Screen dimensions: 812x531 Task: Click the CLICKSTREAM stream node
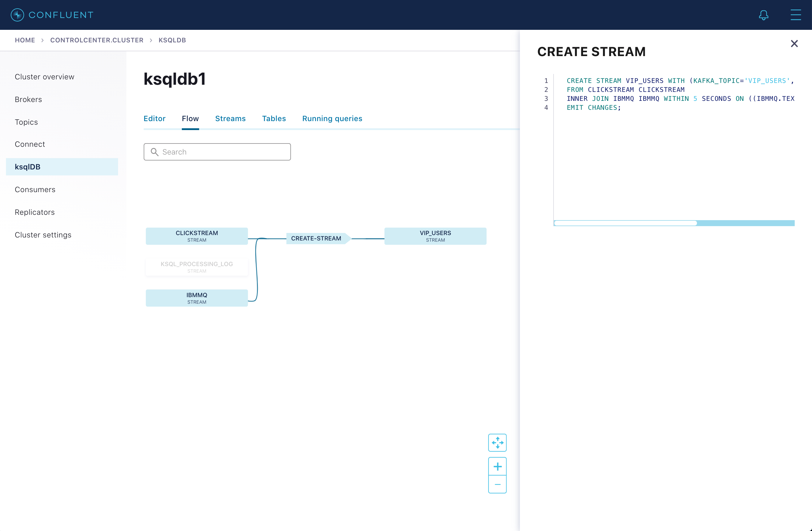coord(197,236)
